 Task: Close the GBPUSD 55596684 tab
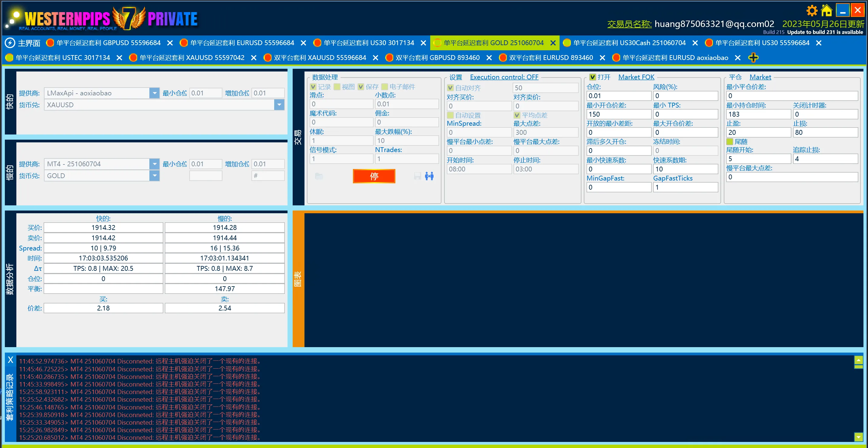click(x=170, y=43)
